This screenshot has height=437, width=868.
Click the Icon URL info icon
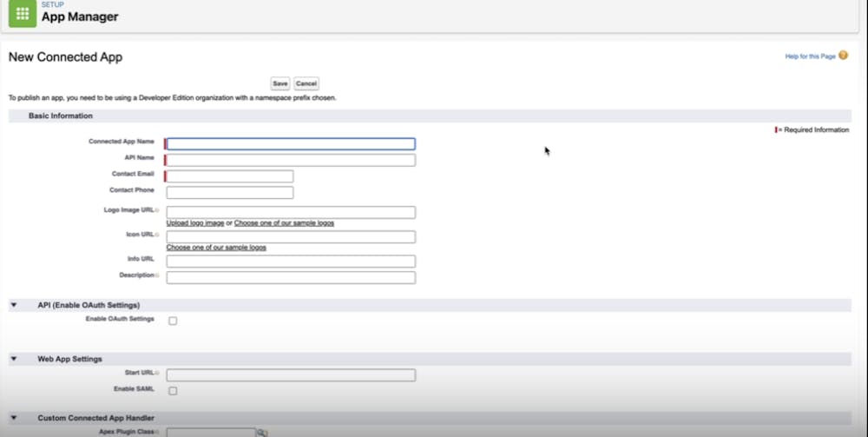pos(157,235)
